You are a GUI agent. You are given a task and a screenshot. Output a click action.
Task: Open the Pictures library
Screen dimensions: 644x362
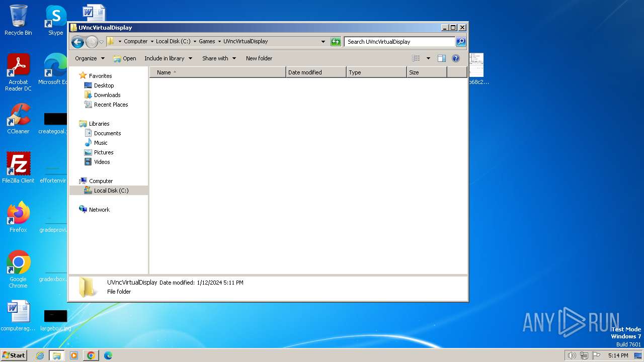(x=104, y=152)
